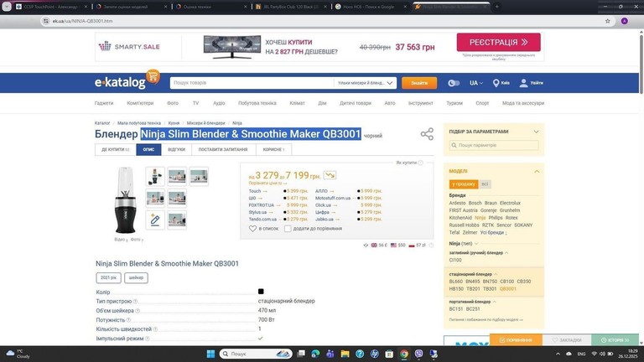Click the main blender product image
Viewport: 644px width, 362px height.
[125, 200]
